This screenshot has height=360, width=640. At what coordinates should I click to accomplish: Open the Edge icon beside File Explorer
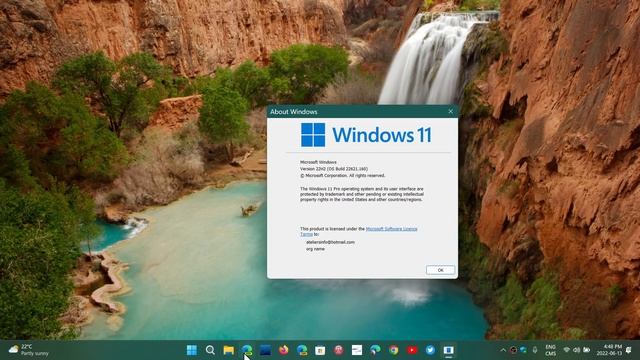click(247, 350)
